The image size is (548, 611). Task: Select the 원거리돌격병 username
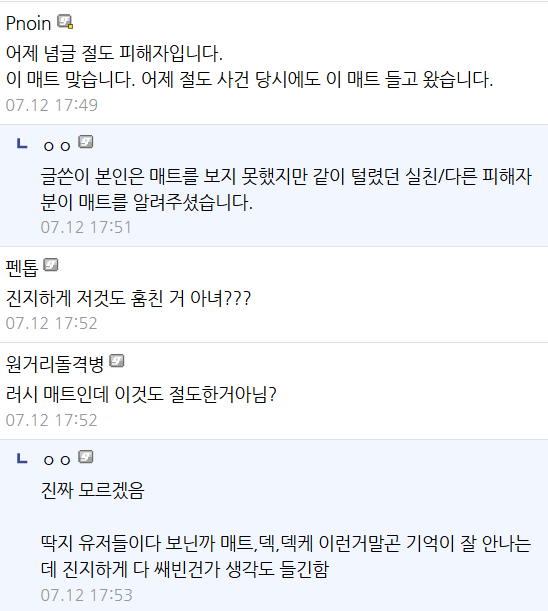[x=55, y=364]
